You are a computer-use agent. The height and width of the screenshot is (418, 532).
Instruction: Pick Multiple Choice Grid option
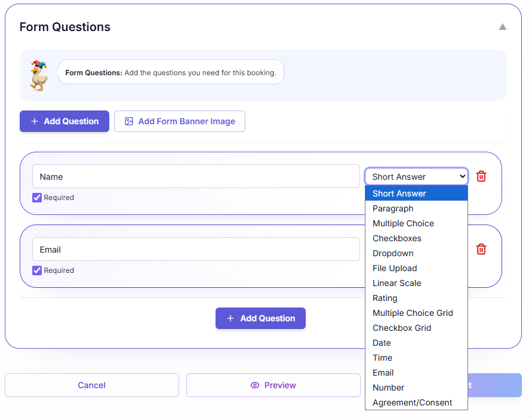416,313
